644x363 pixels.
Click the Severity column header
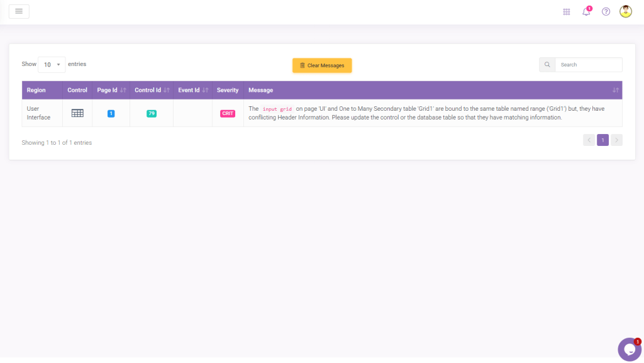tap(228, 90)
